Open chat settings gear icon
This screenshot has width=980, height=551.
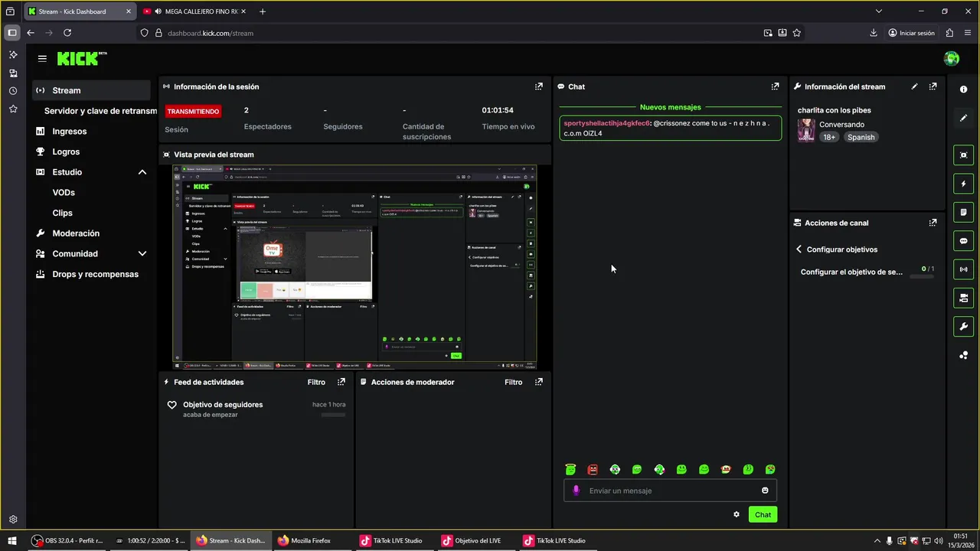[737, 514]
